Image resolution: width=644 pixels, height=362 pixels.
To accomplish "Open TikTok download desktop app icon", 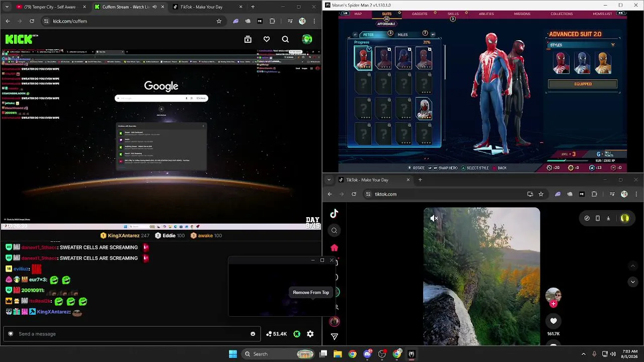I will [x=608, y=218].
